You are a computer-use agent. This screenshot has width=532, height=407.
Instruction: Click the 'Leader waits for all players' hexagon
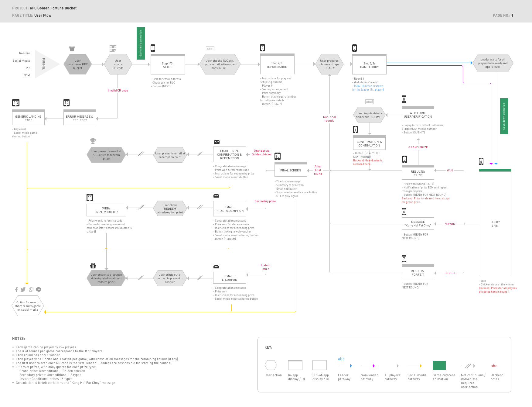point(493,63)
